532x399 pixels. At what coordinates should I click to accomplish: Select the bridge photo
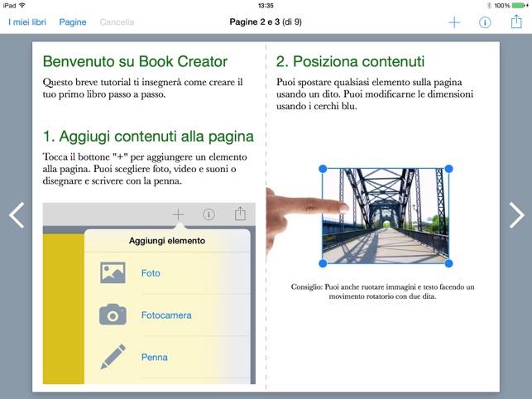click(386, 215)
